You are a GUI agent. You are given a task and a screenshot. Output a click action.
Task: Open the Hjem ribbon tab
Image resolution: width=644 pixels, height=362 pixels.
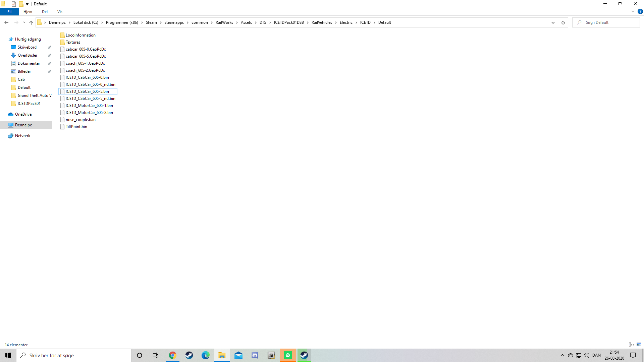[x=28, y=12]
